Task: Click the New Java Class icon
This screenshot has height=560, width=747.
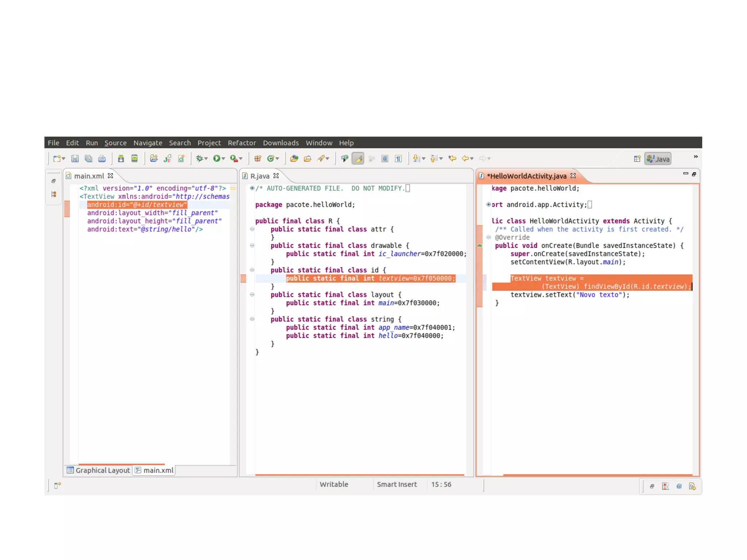Action: pos(271,158)
